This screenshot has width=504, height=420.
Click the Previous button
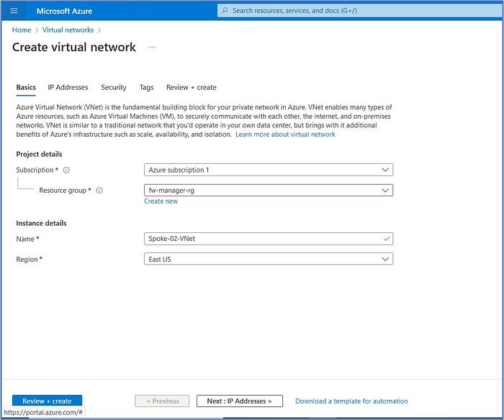coord(162,401)
